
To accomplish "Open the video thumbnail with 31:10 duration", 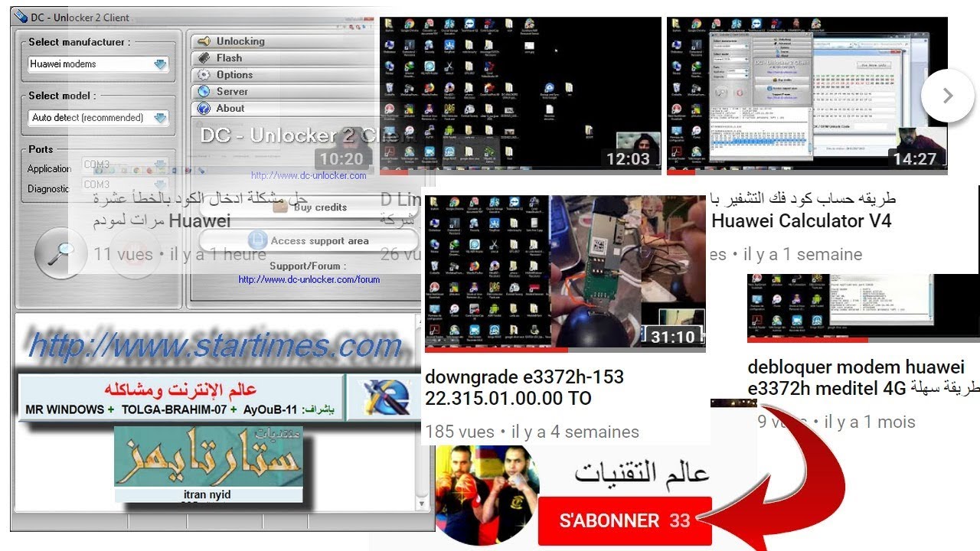I will pos(565,273).
